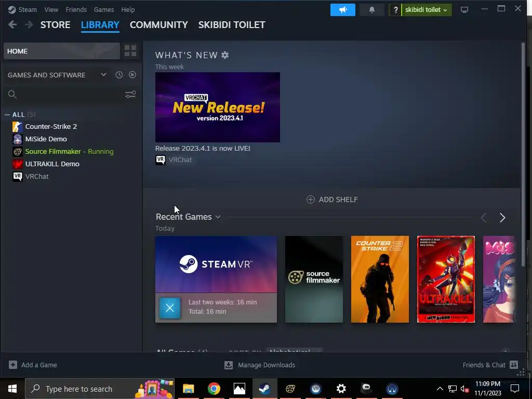
Task: Open Google Chrome from the taskbar
Action: pyautogui.click(x=214, y=389)
